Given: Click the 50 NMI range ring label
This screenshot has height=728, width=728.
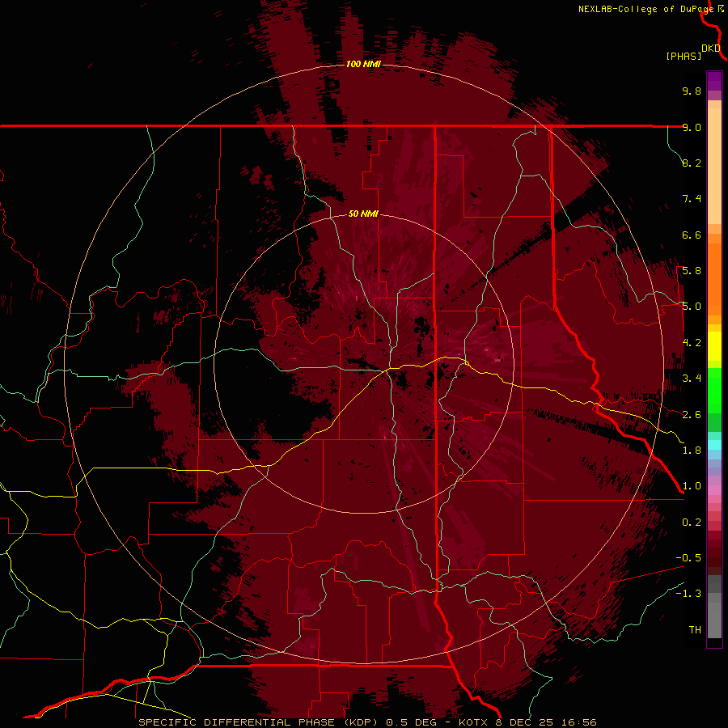Looking at the screenshot, I should pyautogui.click(x=363, y=214).
